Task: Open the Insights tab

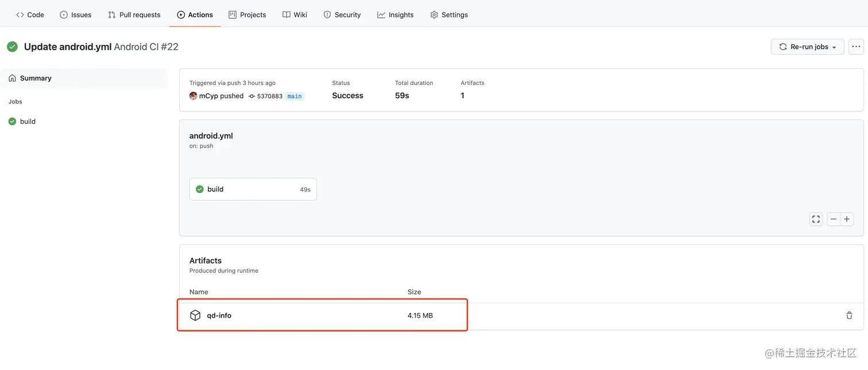Action: 396,14
